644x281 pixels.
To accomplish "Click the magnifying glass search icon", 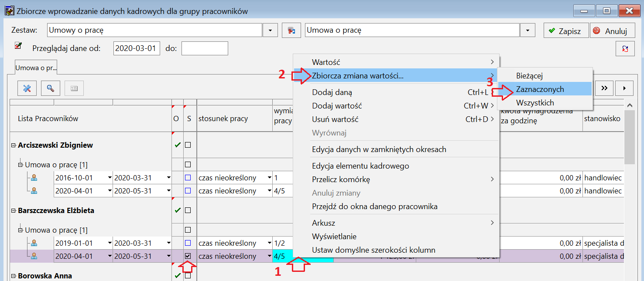I will pos(51,88).
